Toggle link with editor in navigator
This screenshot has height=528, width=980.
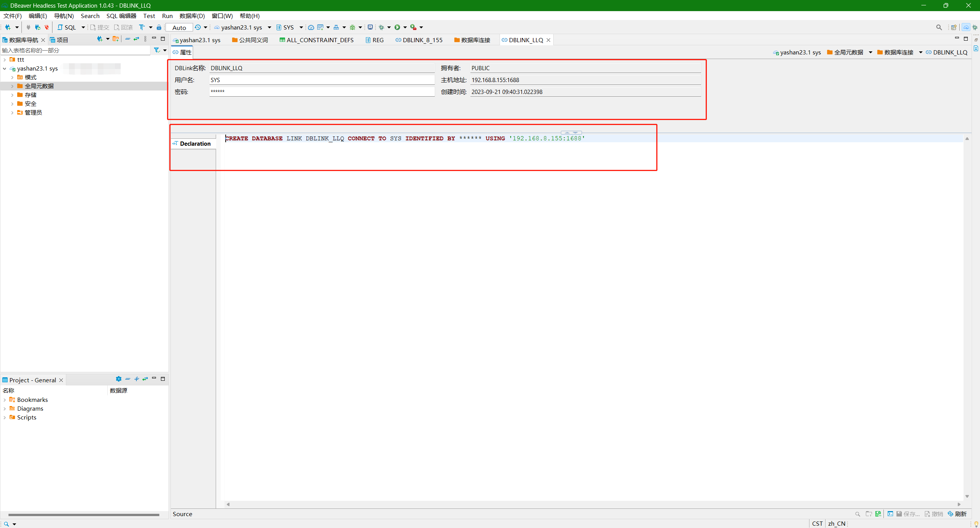tap(136, 39)
